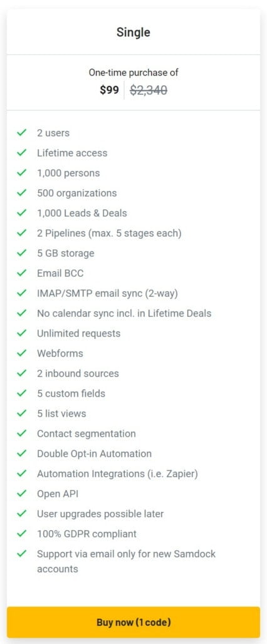Select the Single plan heading
Screen dimensions: 267x644
click(x=133, y=32)
